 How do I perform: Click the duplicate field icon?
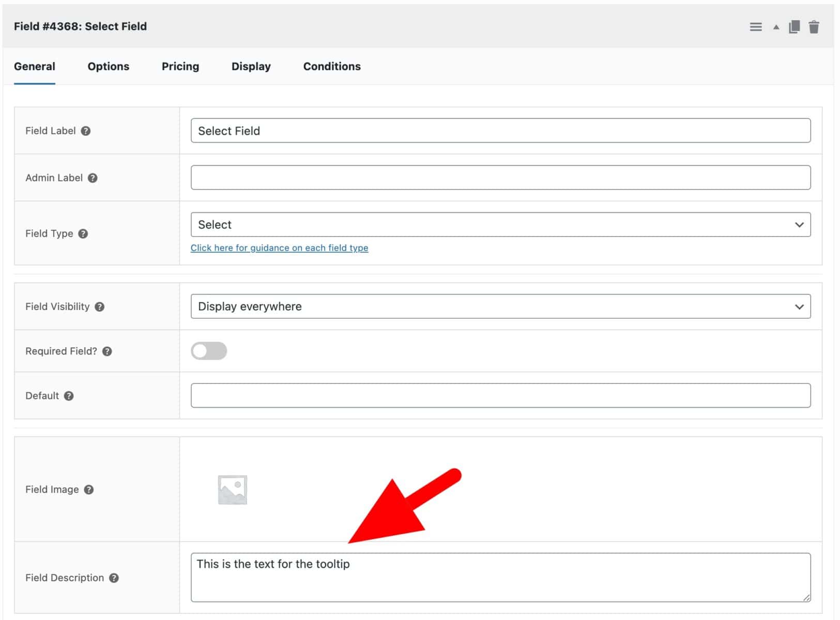(x=794, y=27)
